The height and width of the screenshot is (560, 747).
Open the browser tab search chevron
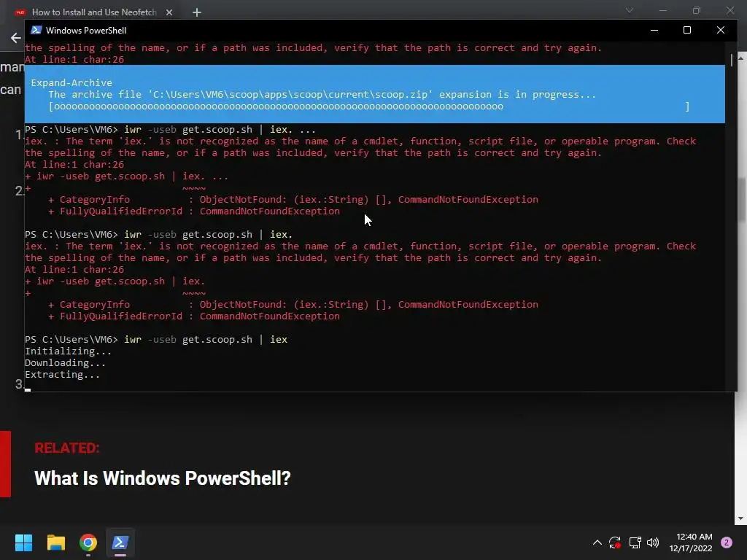(630, 10)
